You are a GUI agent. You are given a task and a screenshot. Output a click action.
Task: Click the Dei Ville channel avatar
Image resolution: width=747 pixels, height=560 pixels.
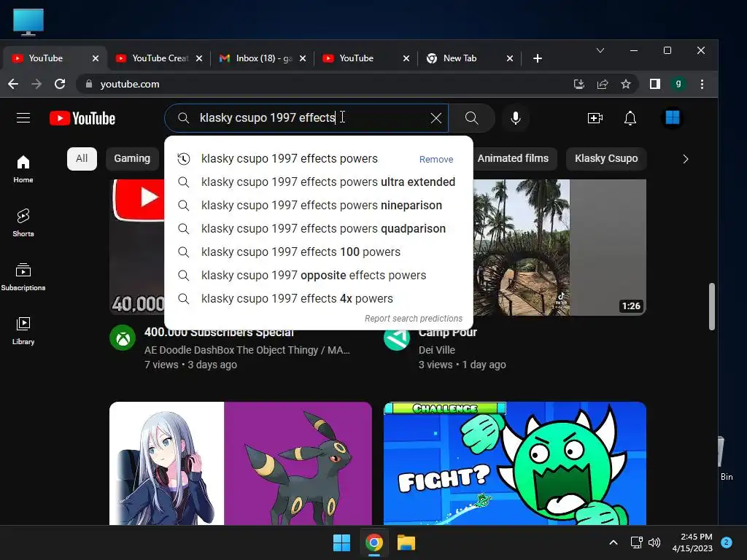pos(396,338)
